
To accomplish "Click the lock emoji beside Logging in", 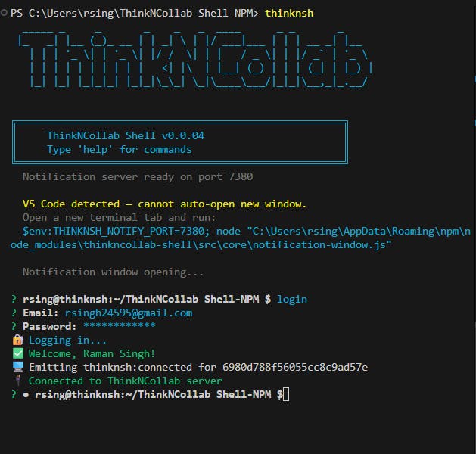I will tap(18, 340).
